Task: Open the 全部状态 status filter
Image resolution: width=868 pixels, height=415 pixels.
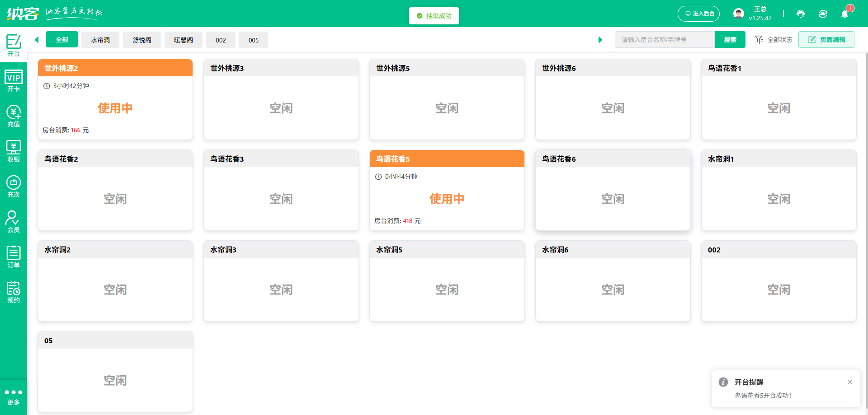Action: pos(774,39)
